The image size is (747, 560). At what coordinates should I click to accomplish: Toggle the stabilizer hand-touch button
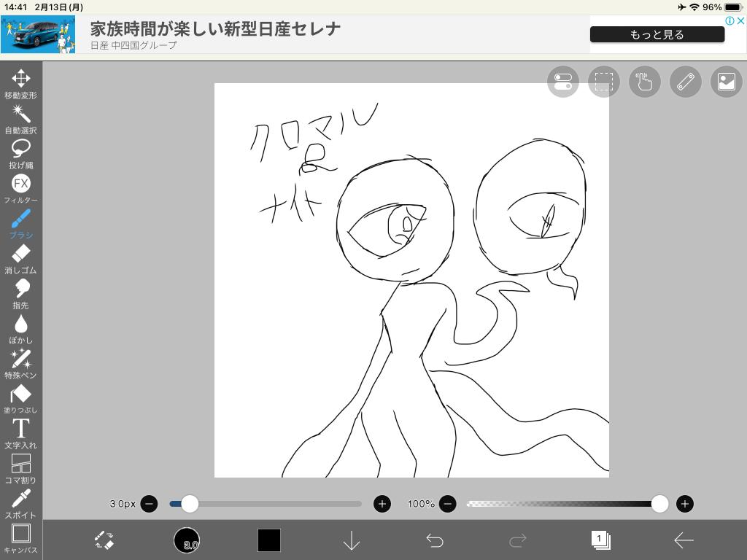tap(644, 82)
